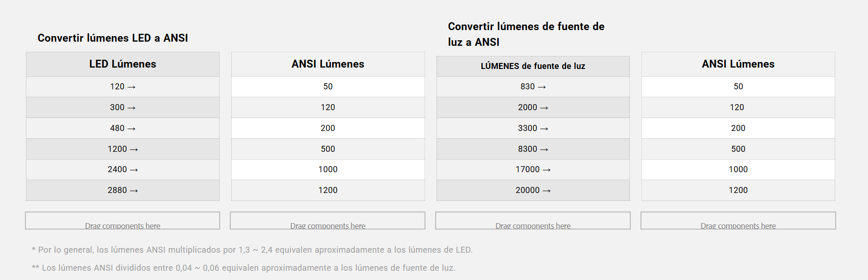Click the "120 →" cell under LED Lúmenes
The height and width of the screenshot is (280, 868).
123,87
